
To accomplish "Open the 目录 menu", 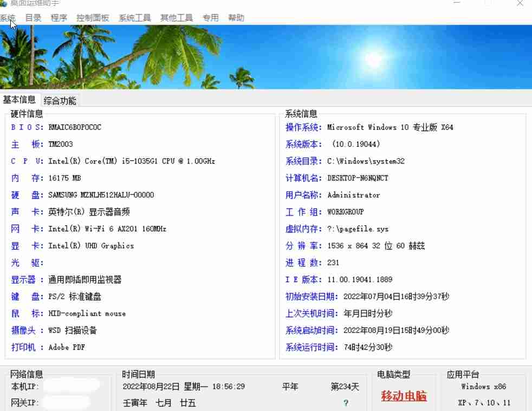I will [x=33, y=17].
